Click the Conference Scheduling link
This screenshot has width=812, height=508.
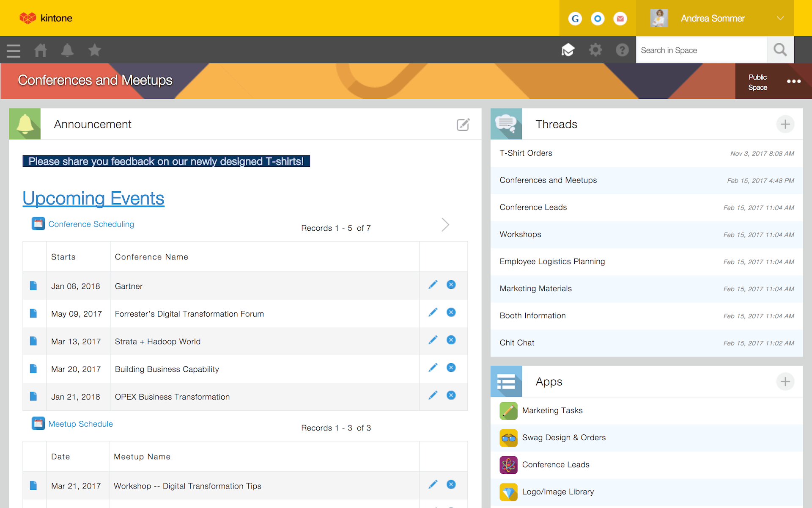[x=91, y=224]
